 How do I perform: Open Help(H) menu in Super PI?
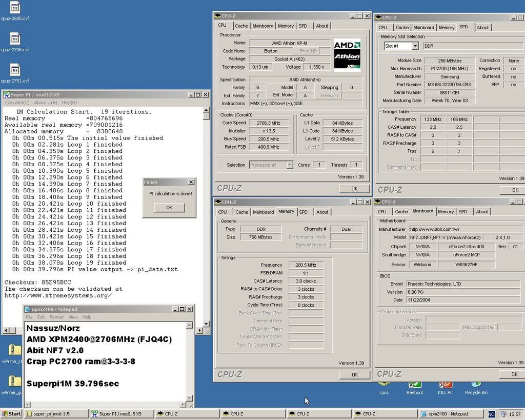pos(69,103)
